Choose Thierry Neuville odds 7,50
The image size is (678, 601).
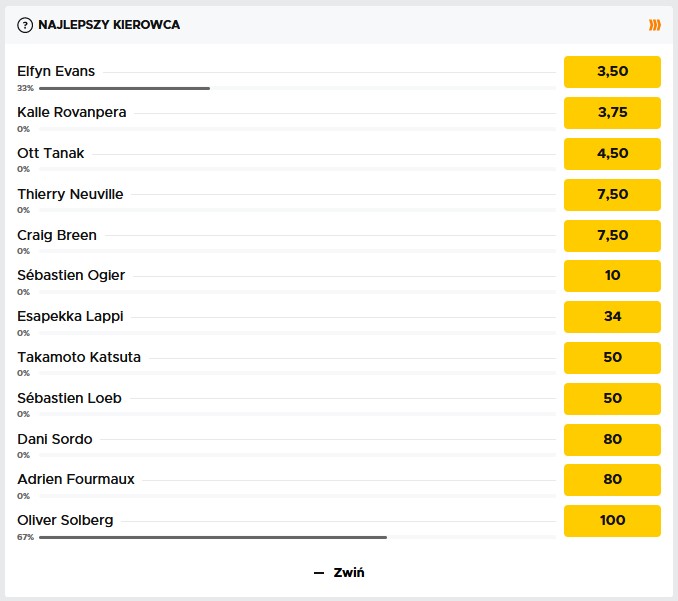[x=612, y=194]
